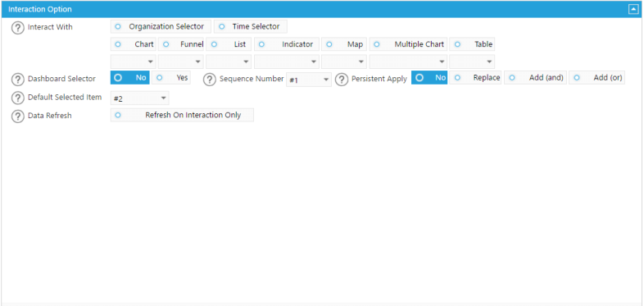
Task: Choose Add (or) for Persistent Apply
Action: pyautogui.click(x=597, y=77)
